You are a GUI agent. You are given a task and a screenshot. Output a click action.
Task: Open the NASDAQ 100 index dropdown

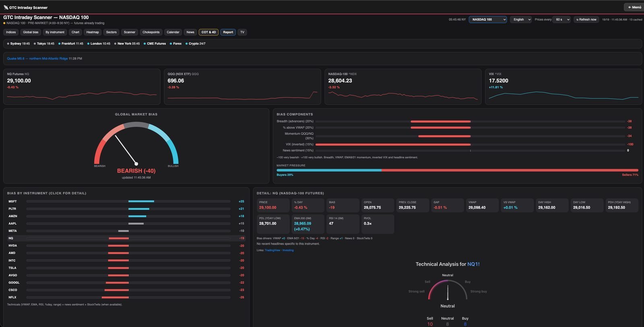pos(487,19)
